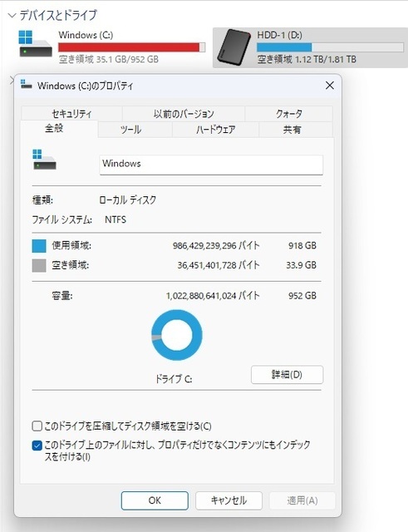This screenshot has width=408, height=532.
Task: Select the HDD-1 (D:) external drive icon
Action: [234, 47]
